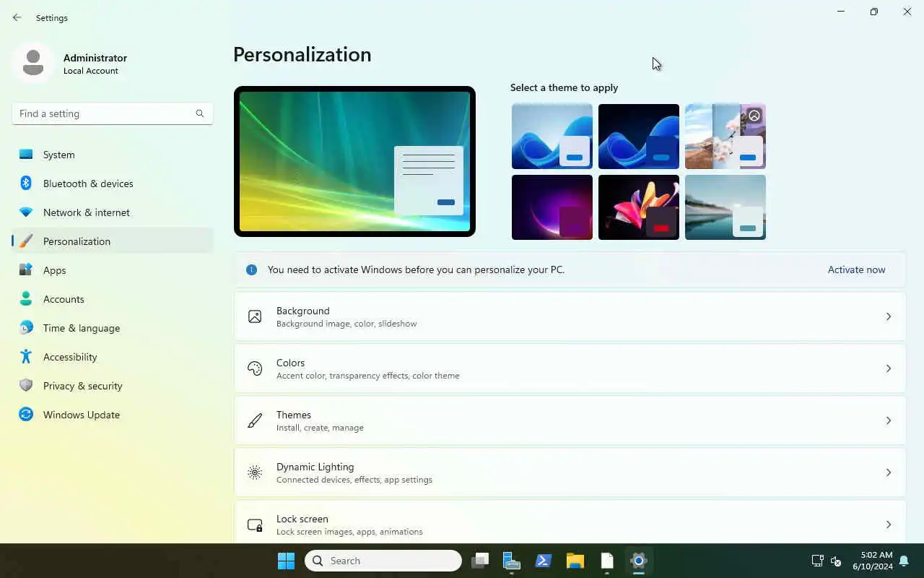Open File Explorer from the taskbar

(575, 561)
